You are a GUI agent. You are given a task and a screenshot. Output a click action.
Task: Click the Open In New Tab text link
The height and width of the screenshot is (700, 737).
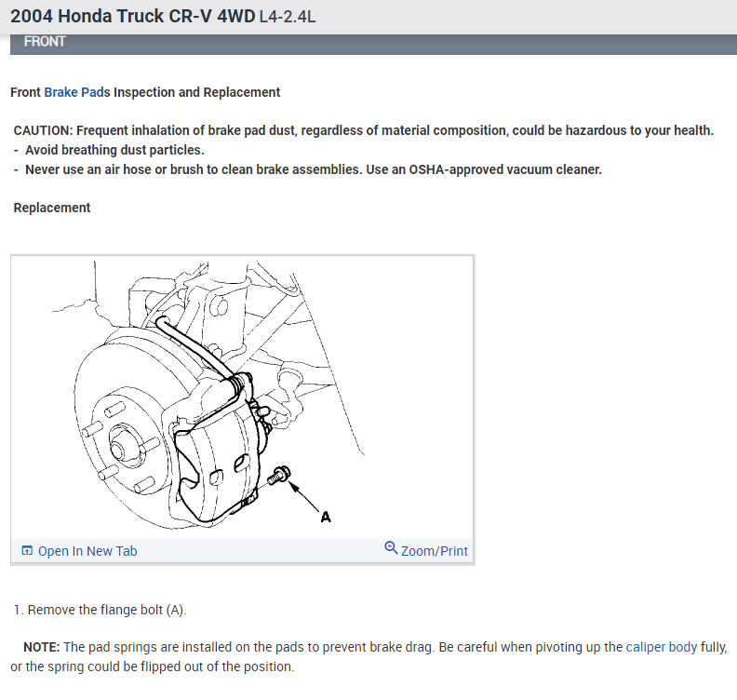(x=87, y=551)
